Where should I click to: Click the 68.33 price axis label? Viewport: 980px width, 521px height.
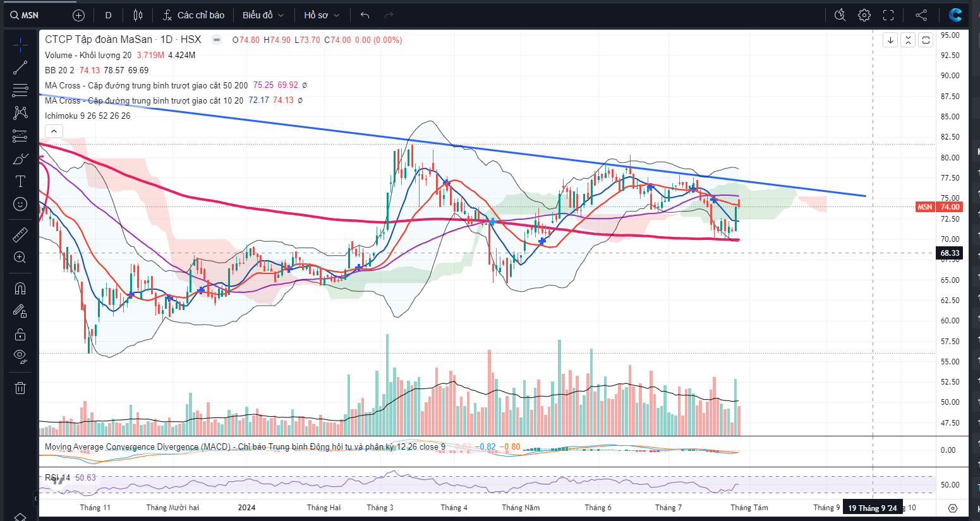(950, 253)
